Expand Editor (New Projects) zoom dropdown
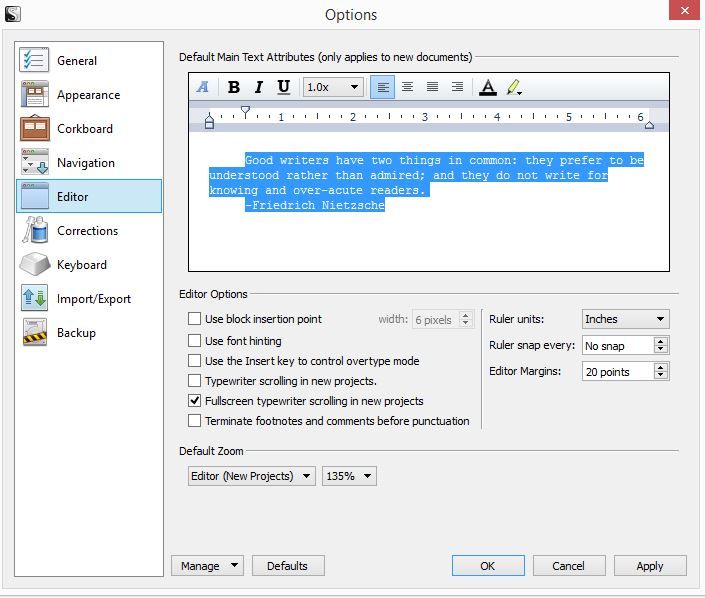Viewport: 705px width, 598px height. pos(251,476)
